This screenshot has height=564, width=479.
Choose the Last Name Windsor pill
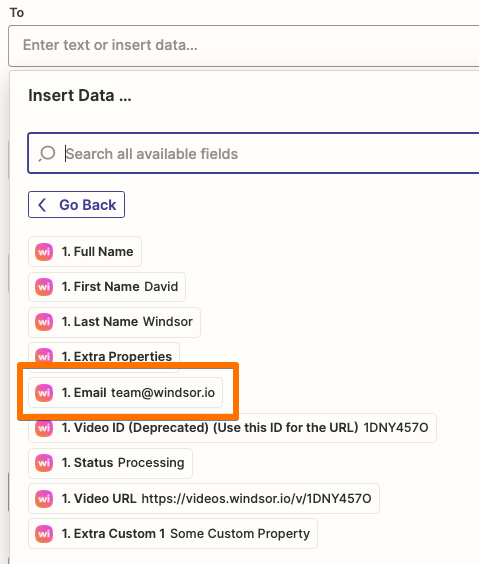(x=114, y=322)
